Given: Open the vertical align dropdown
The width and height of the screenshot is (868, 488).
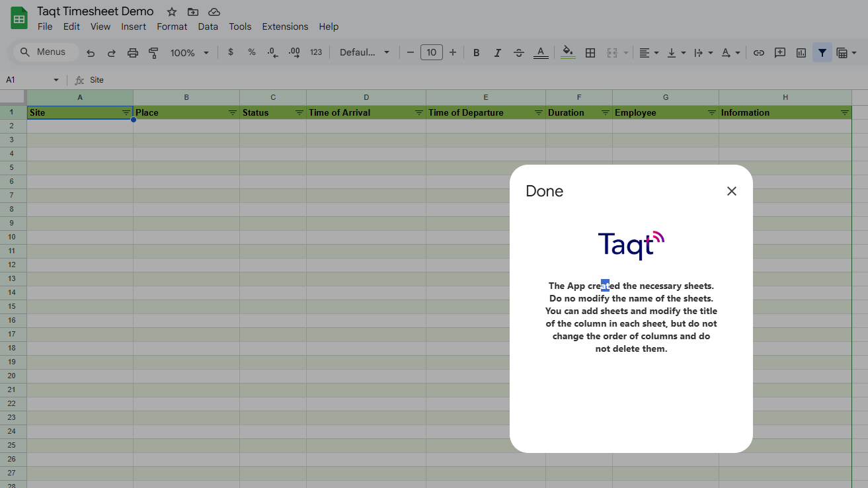Looking at the screenshot, I should click(676, 52).
